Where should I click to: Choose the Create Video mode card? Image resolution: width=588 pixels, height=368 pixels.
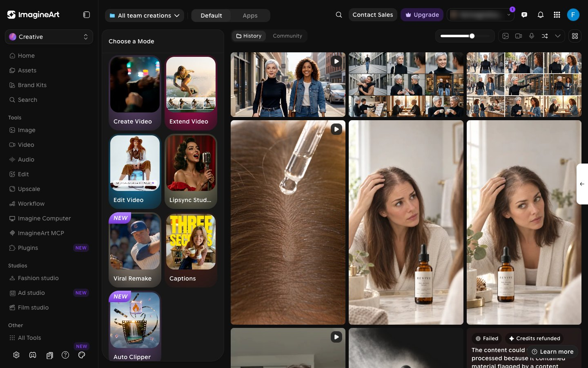135,93
